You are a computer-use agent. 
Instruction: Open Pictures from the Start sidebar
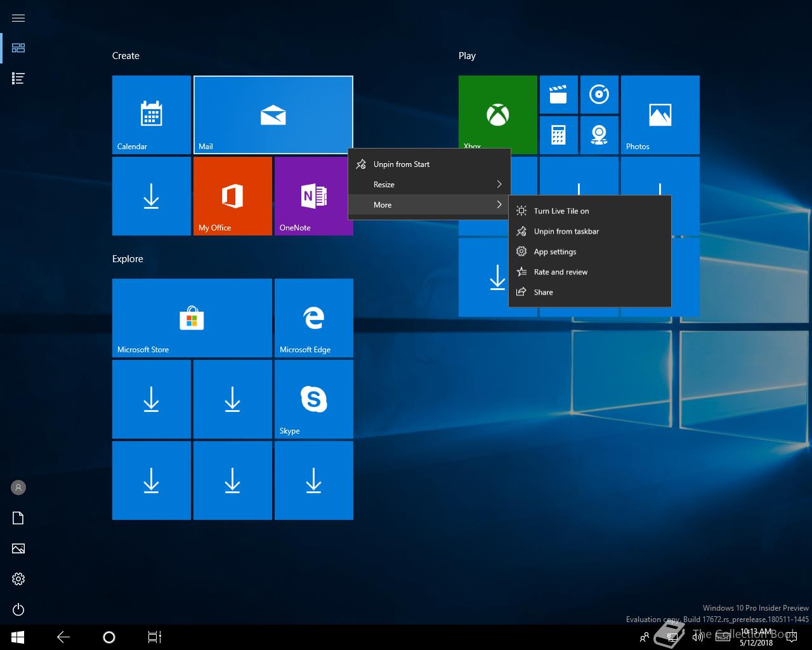[18, 548]
